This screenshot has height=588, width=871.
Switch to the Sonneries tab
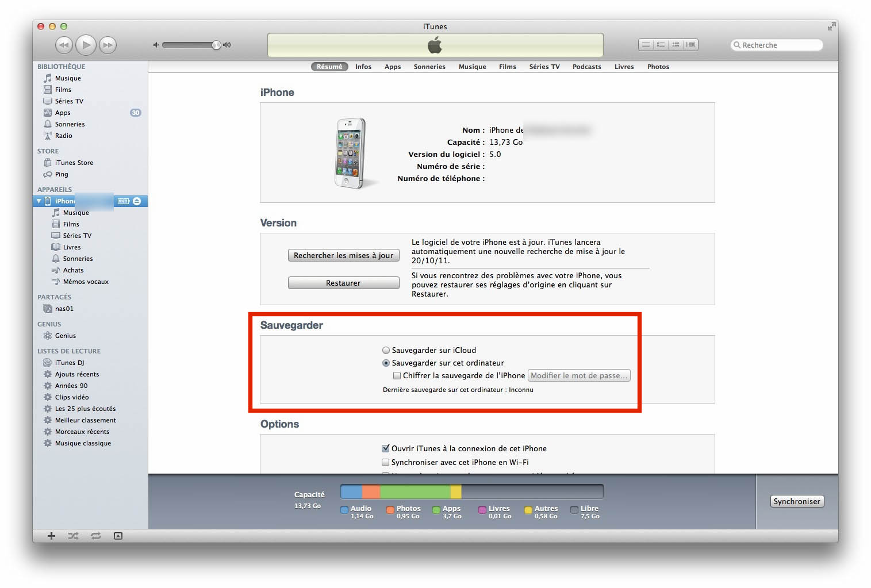pos(429,67)
